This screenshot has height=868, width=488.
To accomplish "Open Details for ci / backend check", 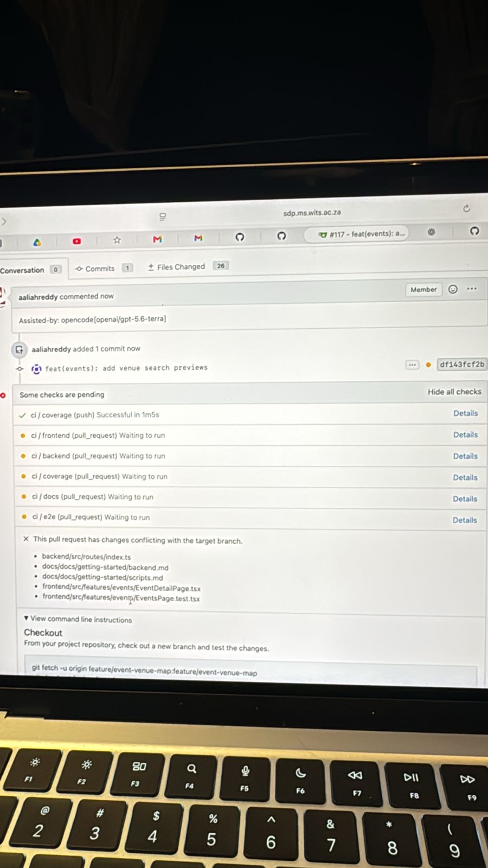I will (465, 456).
